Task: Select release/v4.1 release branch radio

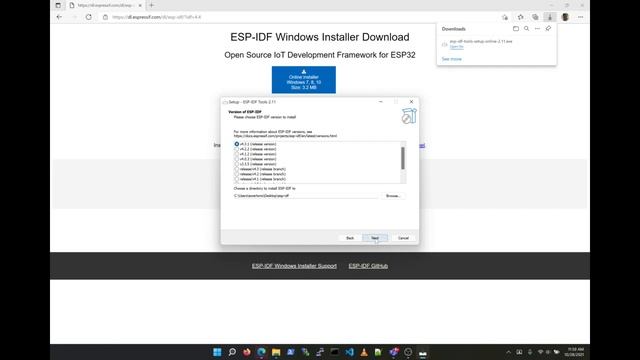Action: [237, 179]
